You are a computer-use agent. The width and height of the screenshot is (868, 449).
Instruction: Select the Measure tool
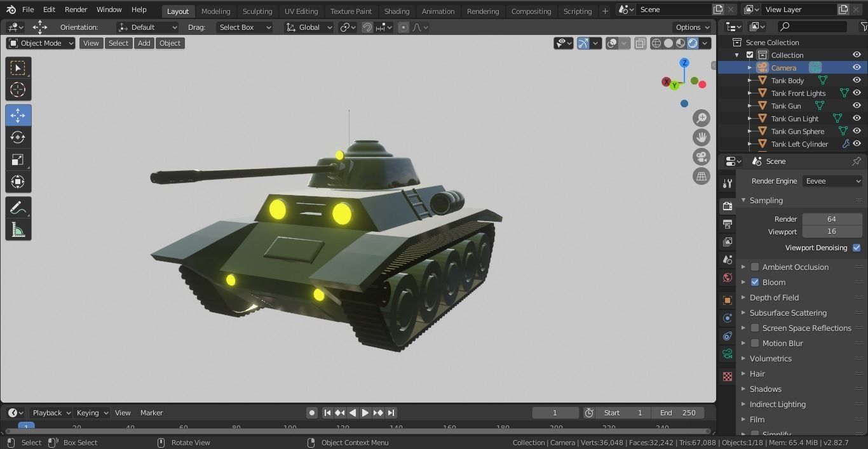[x=18, y=230]
